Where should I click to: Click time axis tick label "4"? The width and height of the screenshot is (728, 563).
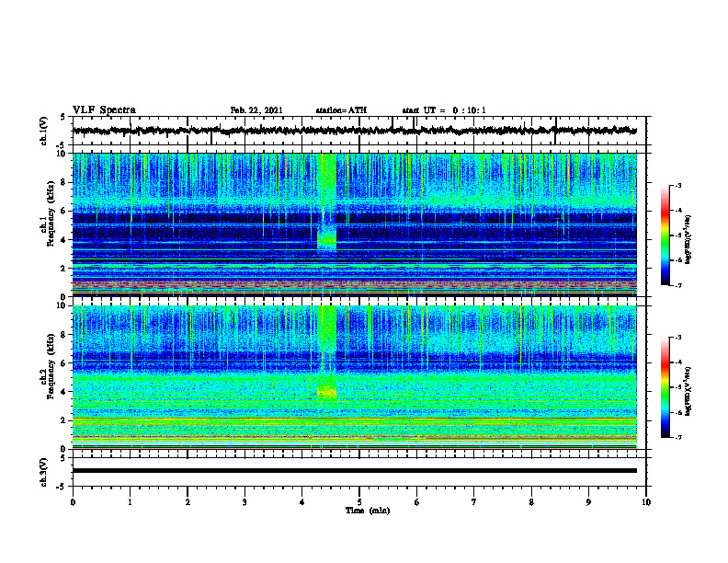tap(302, 502)
